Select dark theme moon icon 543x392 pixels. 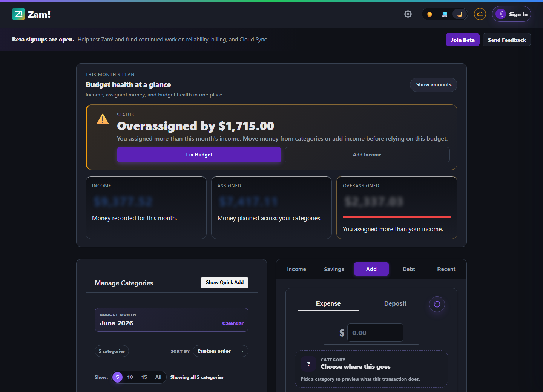click(460, 14)
